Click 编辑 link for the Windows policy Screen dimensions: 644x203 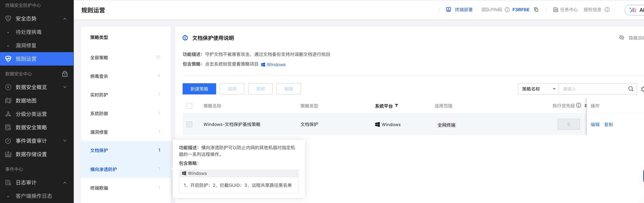click(x=595, y=124)
